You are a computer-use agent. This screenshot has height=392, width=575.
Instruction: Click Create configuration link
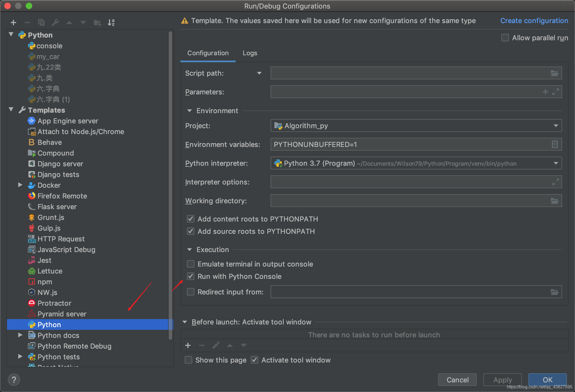(534, 21)
